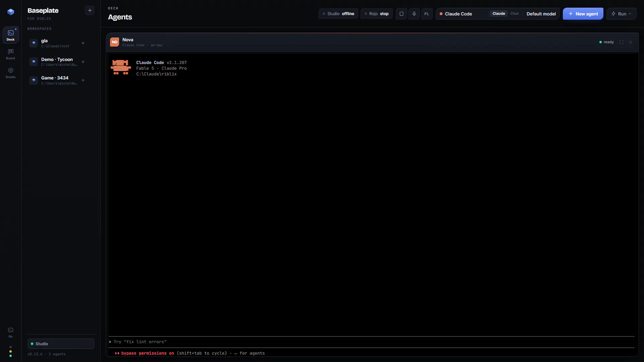Click the Game · 3434 workspace icon
The height and width of the screenshot is (362, 644).
pyautogui.click(x=34, y=80)
